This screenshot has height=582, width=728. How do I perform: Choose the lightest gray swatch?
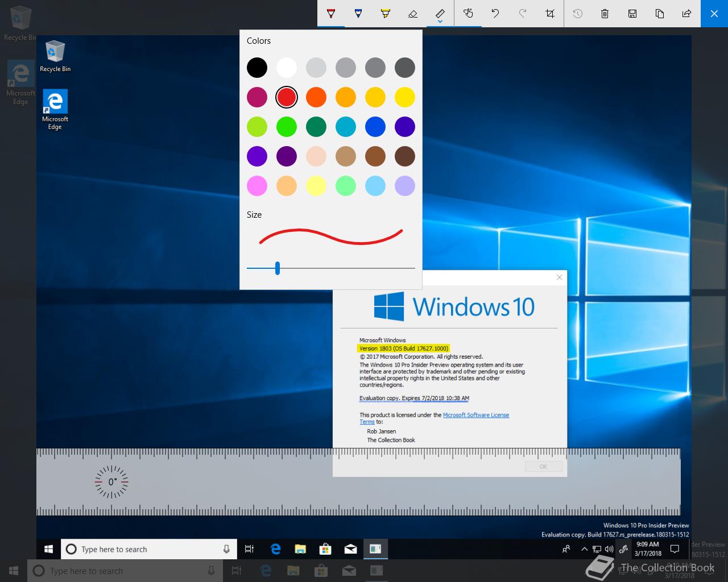click(x=316, y=68)
